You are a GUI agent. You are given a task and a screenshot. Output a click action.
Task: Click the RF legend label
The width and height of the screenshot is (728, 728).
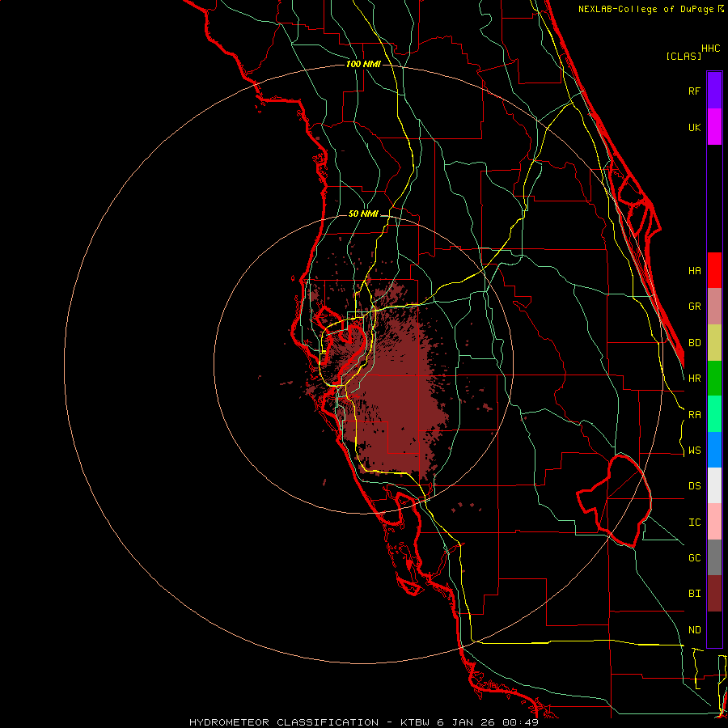(694, 91)
